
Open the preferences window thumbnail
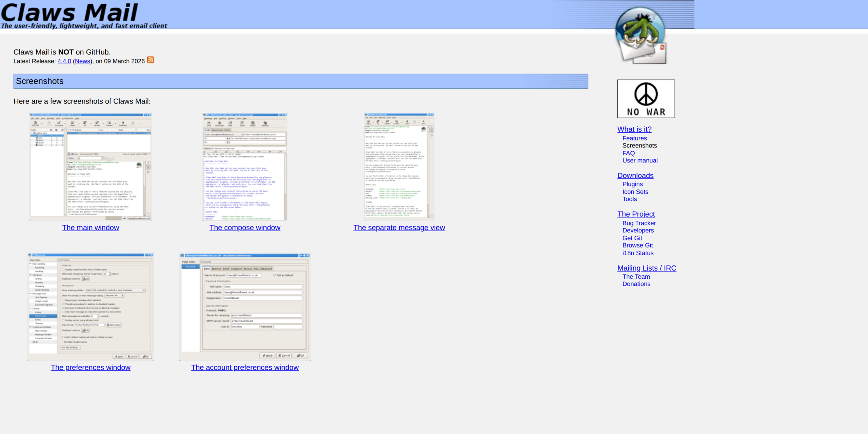[x=91, y=307]
